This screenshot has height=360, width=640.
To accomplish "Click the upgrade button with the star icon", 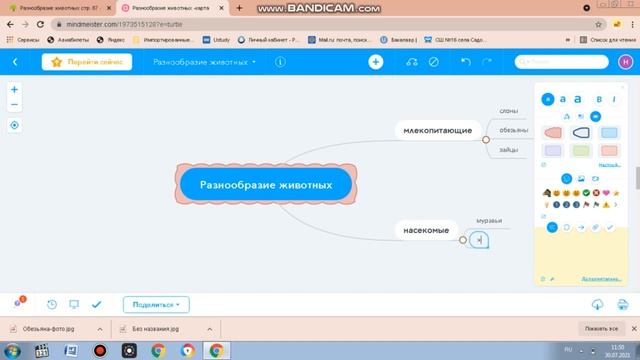I will point(87,62).
